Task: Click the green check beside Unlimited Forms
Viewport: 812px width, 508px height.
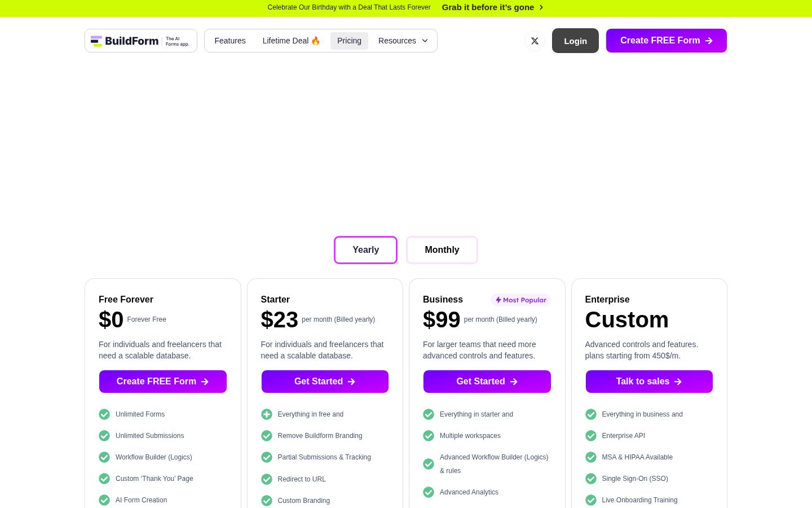Action: 104,414
